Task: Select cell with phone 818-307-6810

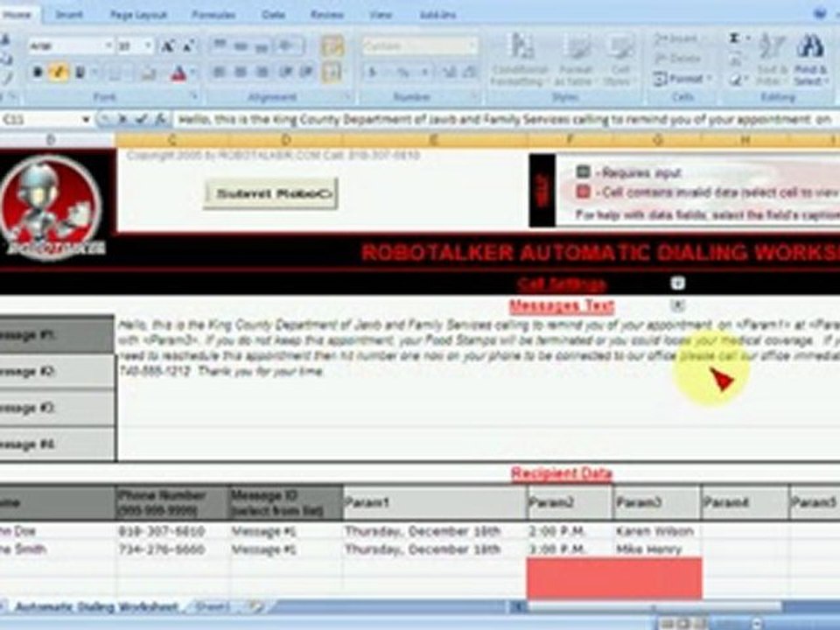Action: tap(172, 531)
